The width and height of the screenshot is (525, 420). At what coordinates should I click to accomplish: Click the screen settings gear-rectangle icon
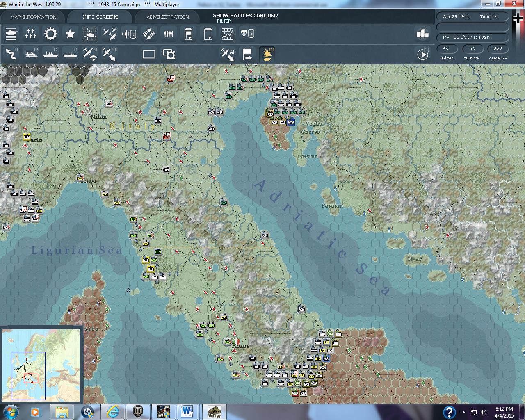[169, 54]
